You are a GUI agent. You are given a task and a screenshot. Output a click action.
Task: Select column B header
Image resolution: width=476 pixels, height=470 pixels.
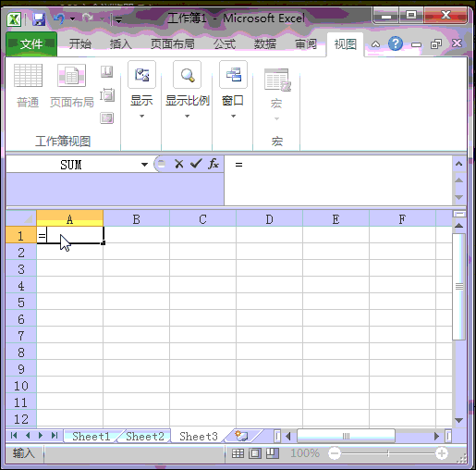pos(137,219)
